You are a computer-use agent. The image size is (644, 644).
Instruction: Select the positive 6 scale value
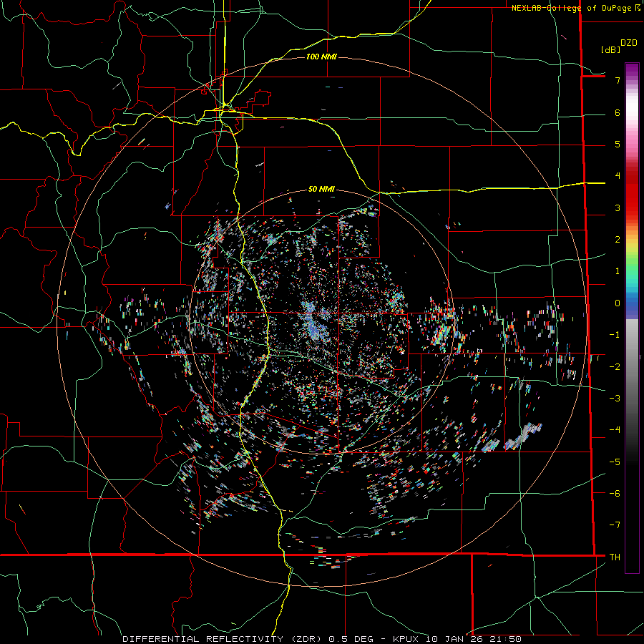pyautogui.click(x=618, y=112)
